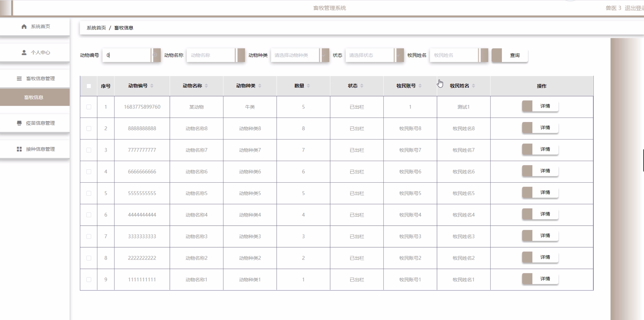Select checkbox for row 8888888888
644x320 pixels.
[89, 129]
